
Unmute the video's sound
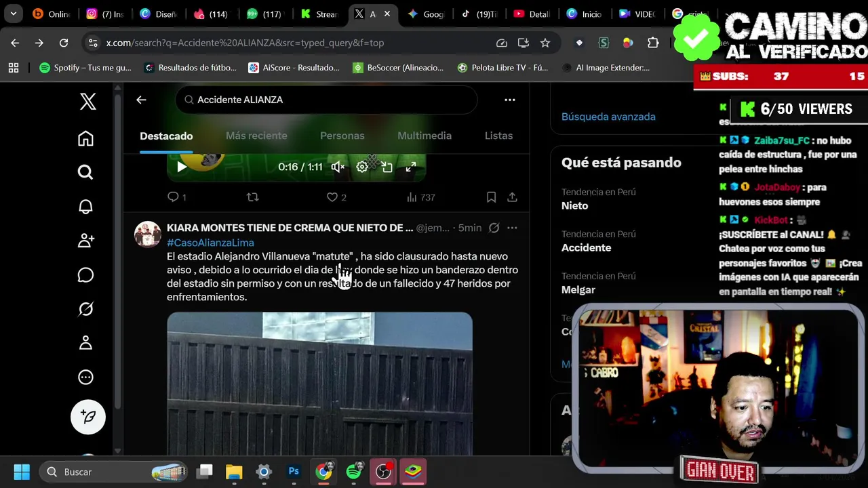pyautogui.click(x=338, y=167)
